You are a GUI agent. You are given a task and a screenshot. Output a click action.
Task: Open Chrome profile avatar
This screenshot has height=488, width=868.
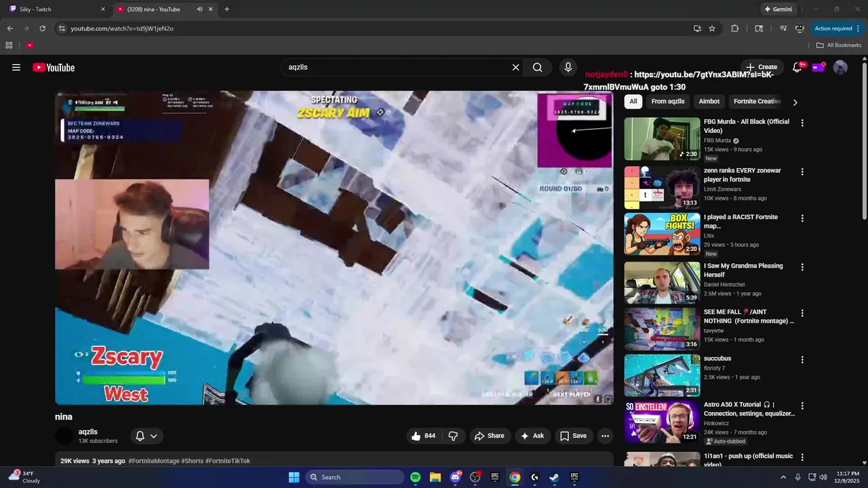pos(800,28)
